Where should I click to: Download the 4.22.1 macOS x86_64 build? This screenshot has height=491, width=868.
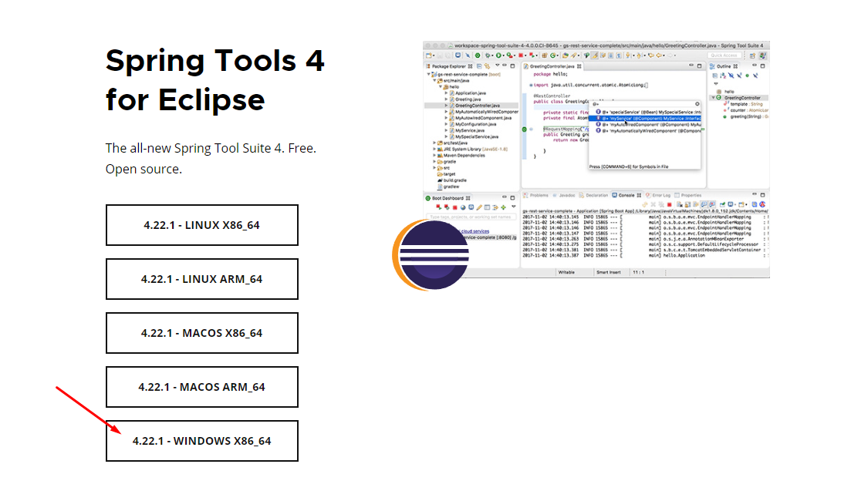202,333
